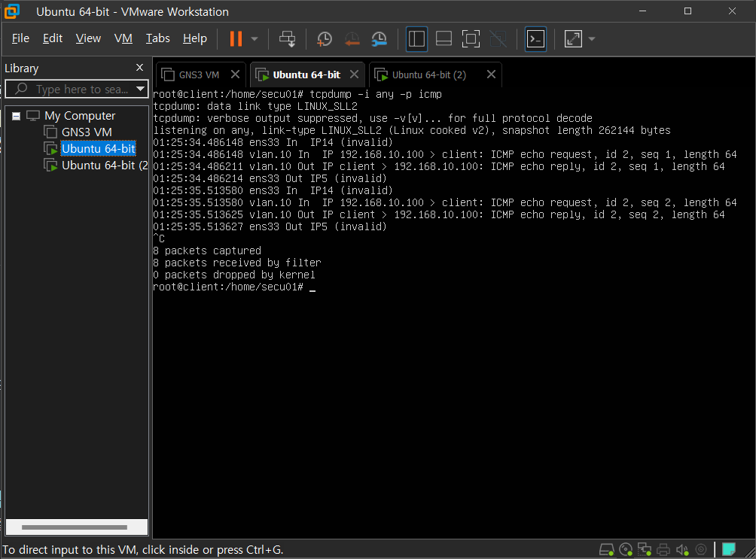
Task: Click the printer status icon
Action: click(663, 549)
